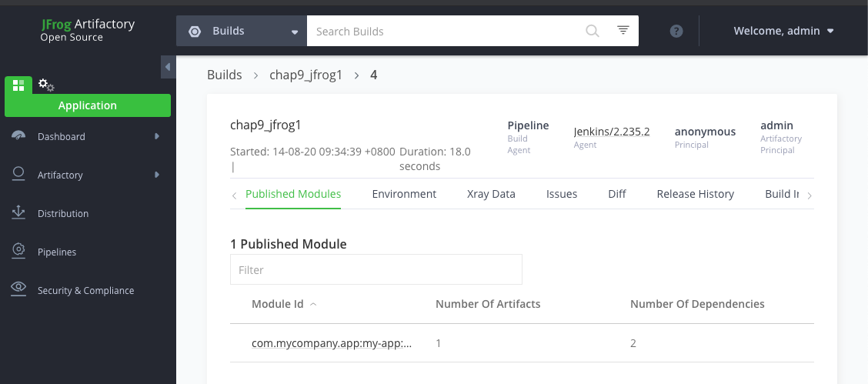Select the Application grid icon
The height and width of the screenshot is (384, 868).
[18, 85]
